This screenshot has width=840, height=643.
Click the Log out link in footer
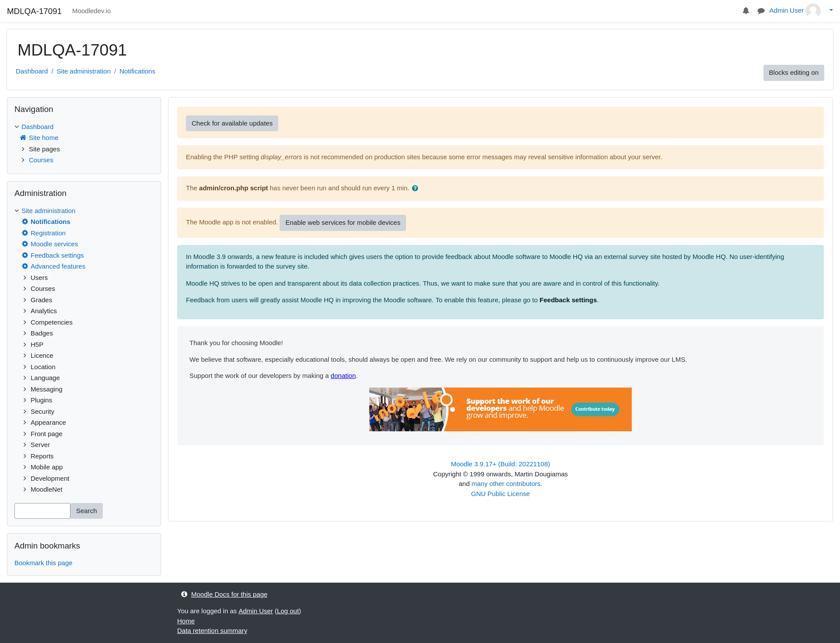click(x=288, y=611)
